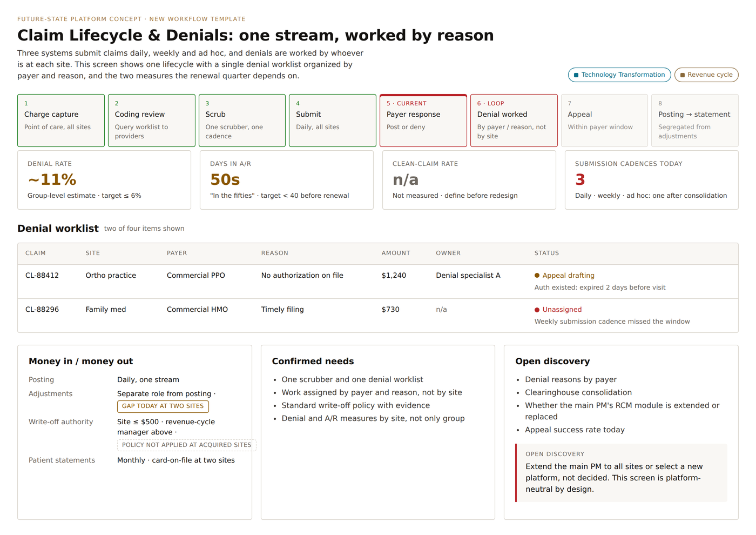
Task: Click Denial specialist A owner
Action: point(468,276)
